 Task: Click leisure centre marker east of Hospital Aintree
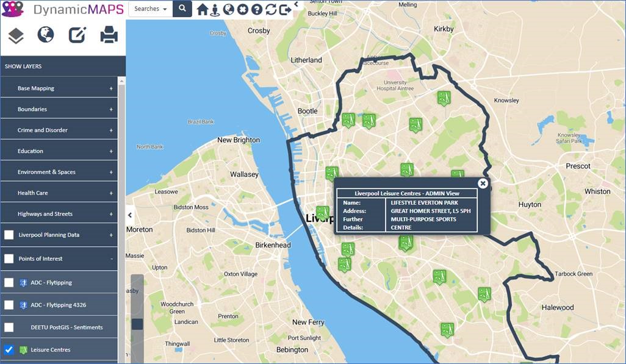[444, 98]
